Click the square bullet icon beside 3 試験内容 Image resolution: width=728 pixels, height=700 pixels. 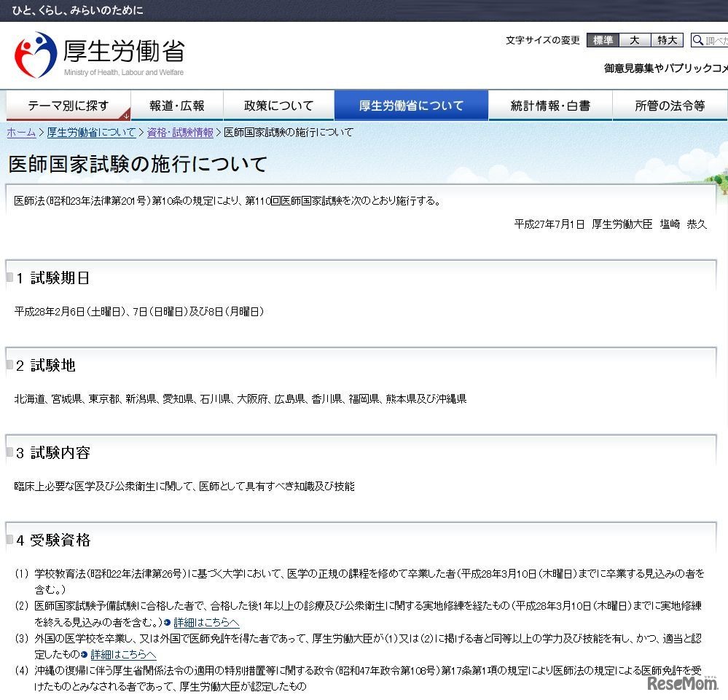point(11,452)
